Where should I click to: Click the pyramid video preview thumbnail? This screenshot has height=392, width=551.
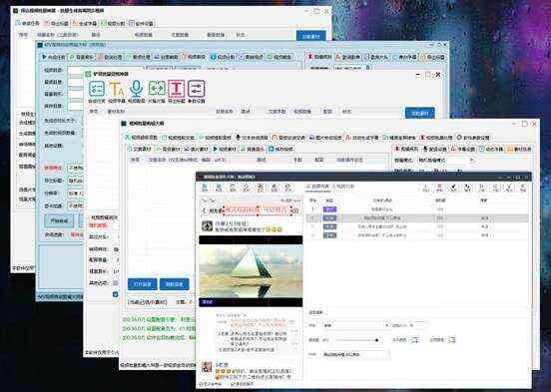[x=251, y=271]
